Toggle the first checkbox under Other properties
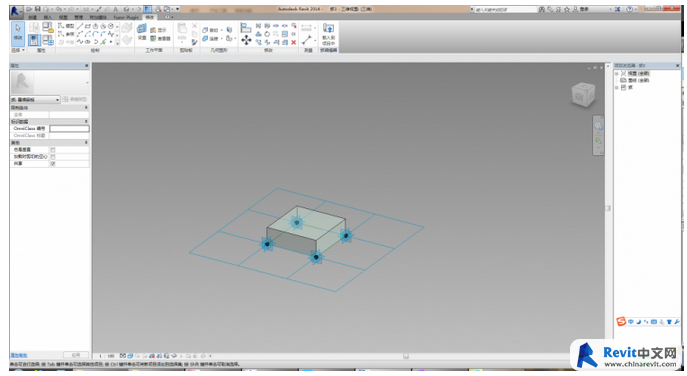The width and height of the screenshot is (687, 376). (x=53, y=150)
